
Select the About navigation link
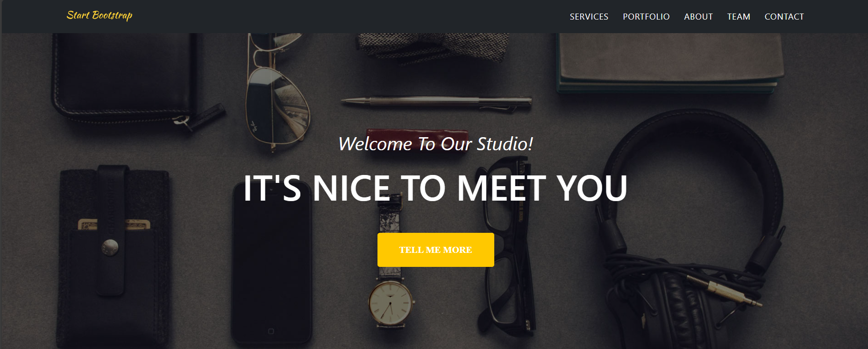(x=698, y=17)
